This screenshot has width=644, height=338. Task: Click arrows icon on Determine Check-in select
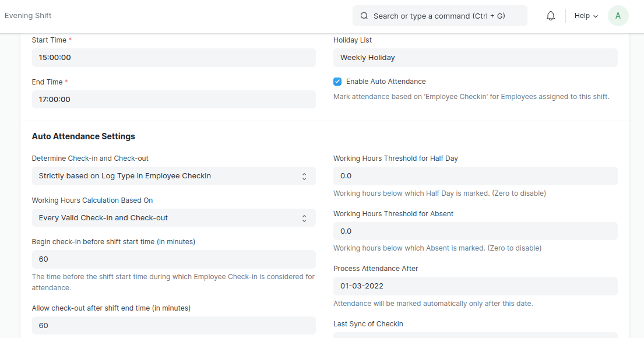coord(304,176)
